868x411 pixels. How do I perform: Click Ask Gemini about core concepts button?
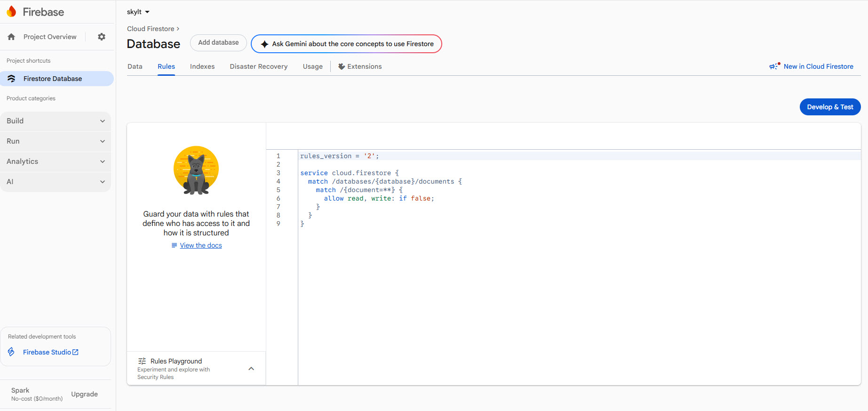pyautogui.click(x=347, y=44)
